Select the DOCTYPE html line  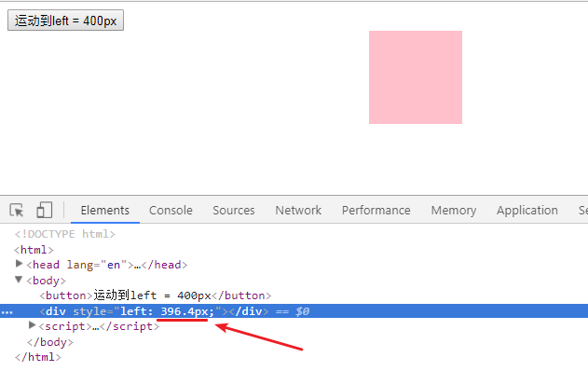click(x=65, y=234)
